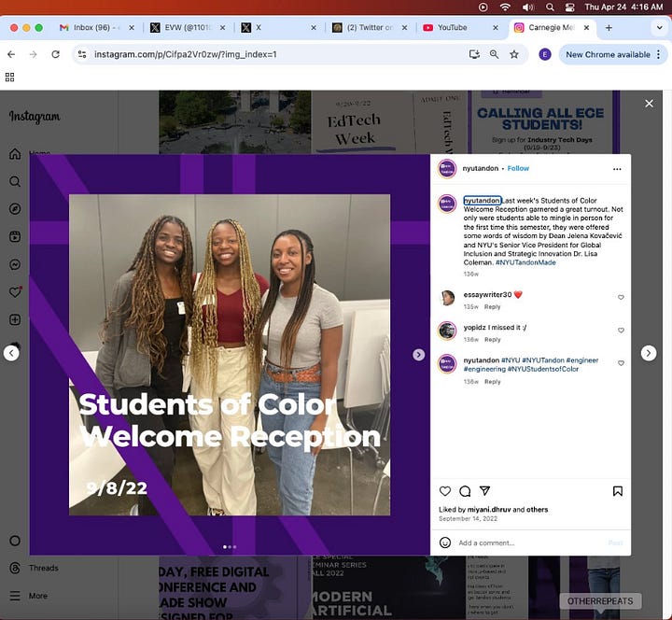Image resolution: width=672 pixels, height=620 pixels.
Task: Reply to essaywriter30's comment
Action: tap(493, 307)
